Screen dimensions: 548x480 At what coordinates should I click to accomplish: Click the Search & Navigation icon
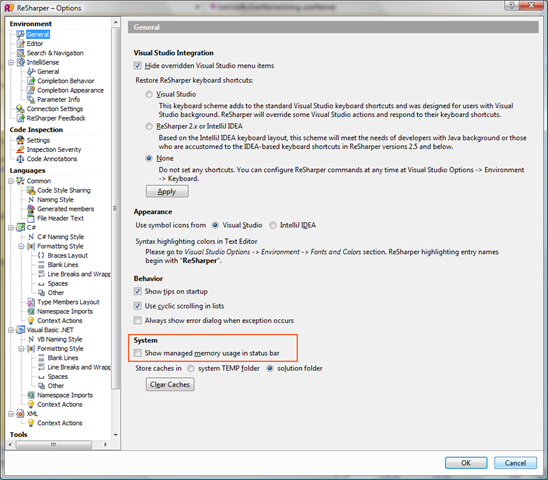(x=21, y=53)
